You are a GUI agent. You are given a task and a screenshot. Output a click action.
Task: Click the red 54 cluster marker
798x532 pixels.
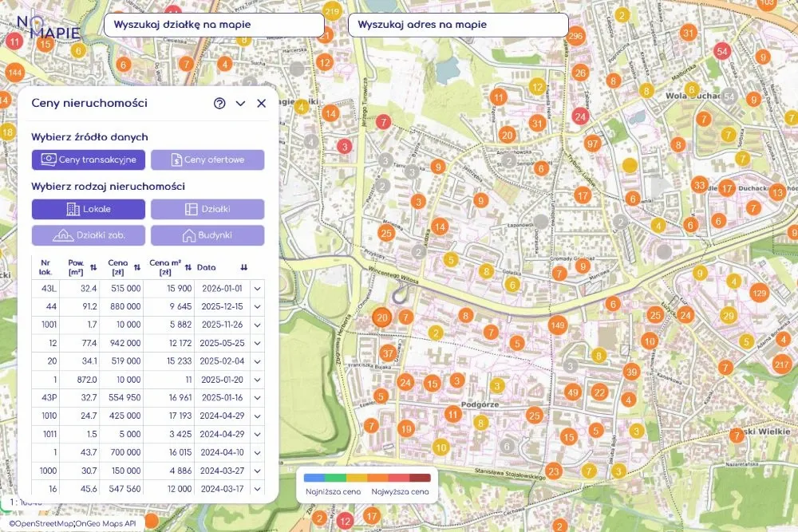point(721,51)
